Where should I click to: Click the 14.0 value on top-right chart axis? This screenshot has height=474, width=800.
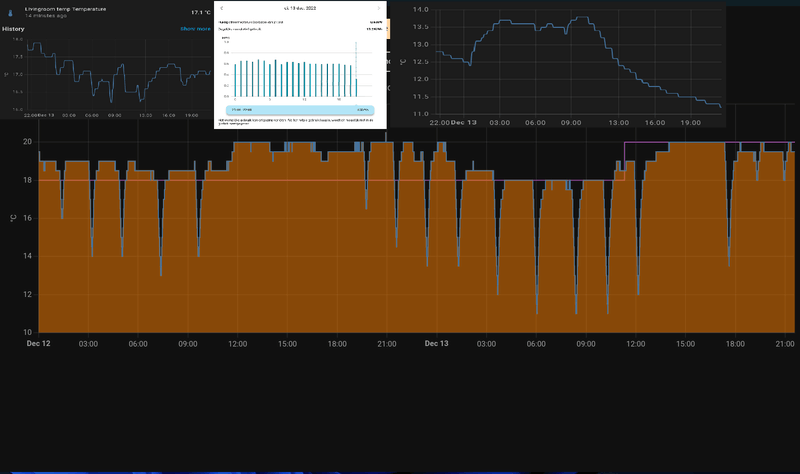pos(420,9)
